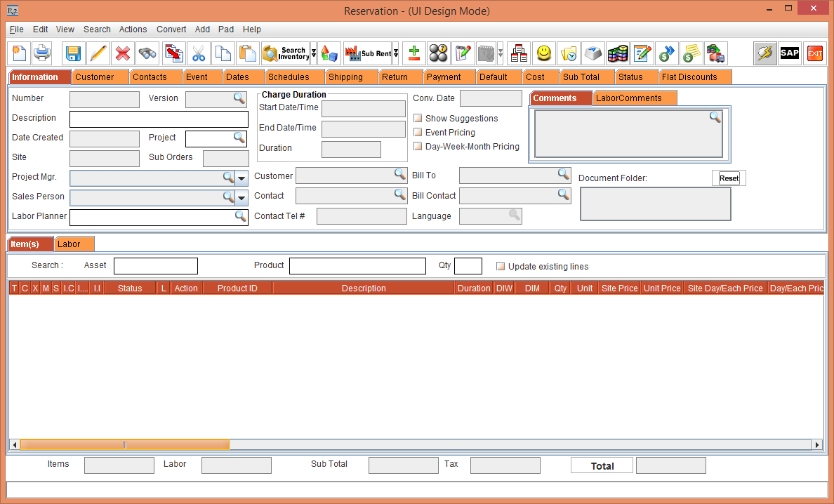834x504 pixels.
Task: Click the Save floppy disk icon
Action: coord(73,53)
